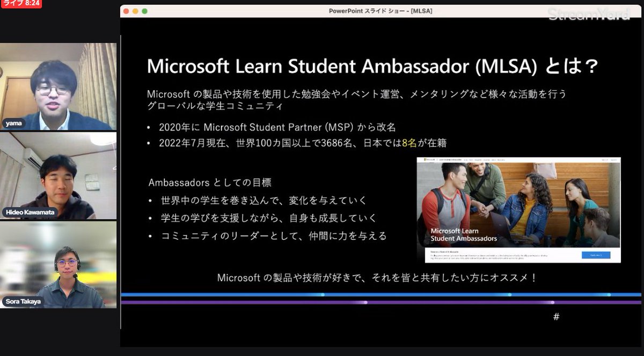Click the blue progress bar below the slide content
The height and width of the screenshot is (356, 644).
[x=376, y=293]
